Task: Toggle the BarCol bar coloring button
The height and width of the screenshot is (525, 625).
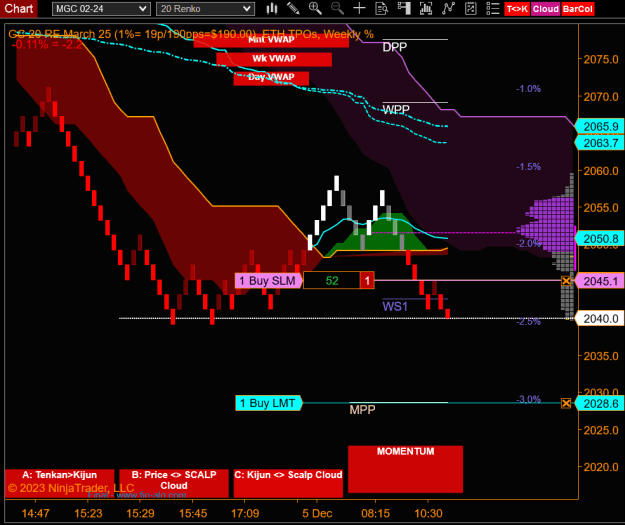Action: (x=578, y=9)
